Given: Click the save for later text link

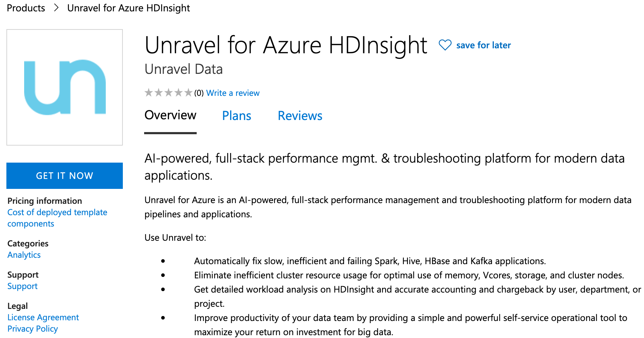Looking at the screenshot, I should pos(484,45).
